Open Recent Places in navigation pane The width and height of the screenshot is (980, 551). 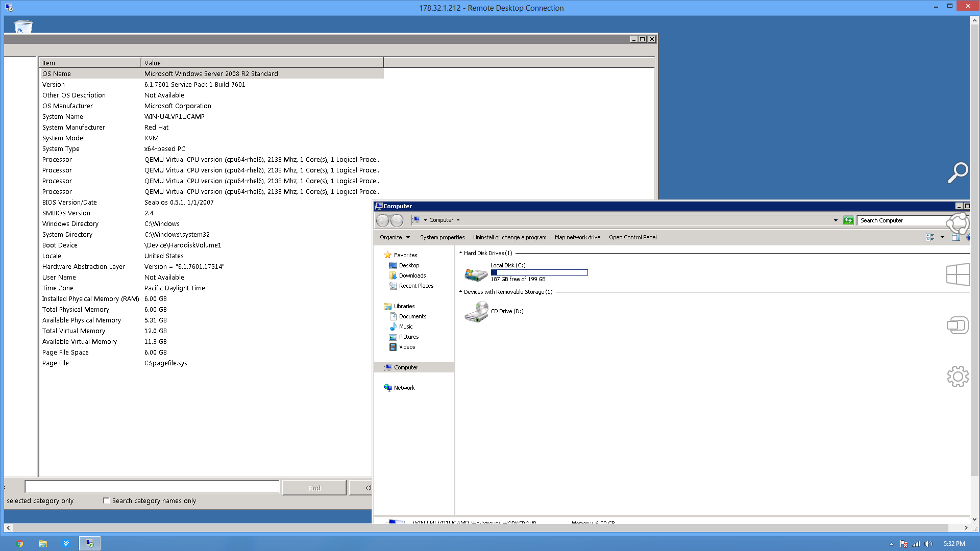(x=416, y=286)
